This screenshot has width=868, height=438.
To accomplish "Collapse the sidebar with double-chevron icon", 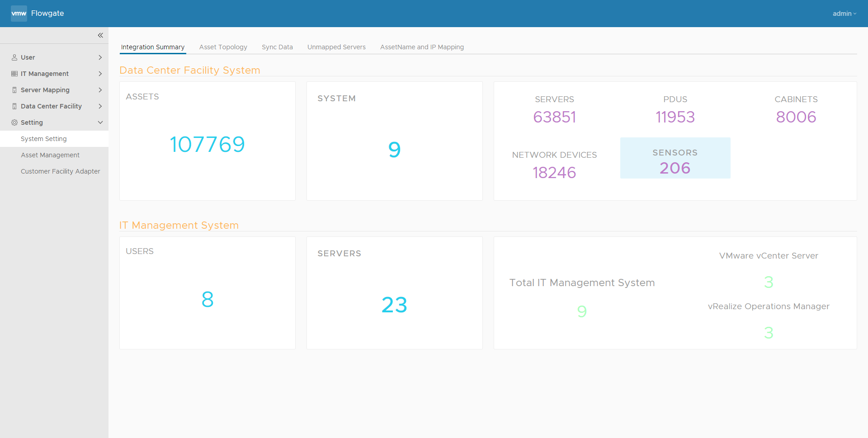I will (100, 35).
